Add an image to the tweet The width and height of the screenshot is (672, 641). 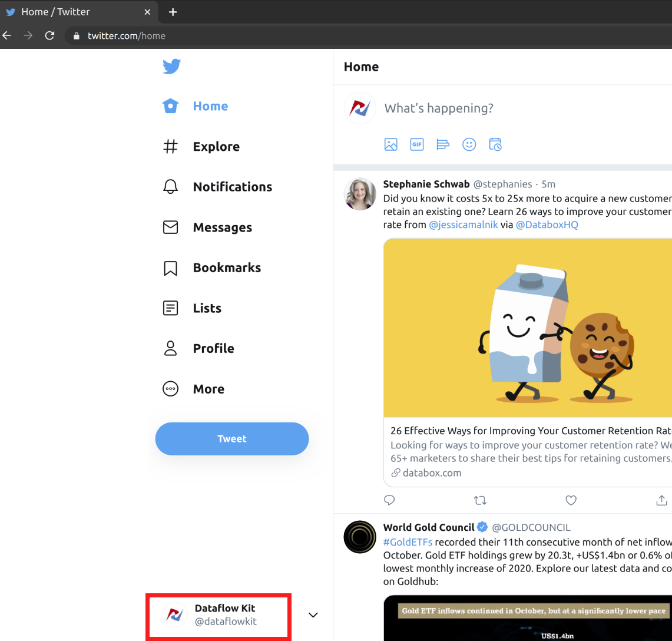coord(391,144)
